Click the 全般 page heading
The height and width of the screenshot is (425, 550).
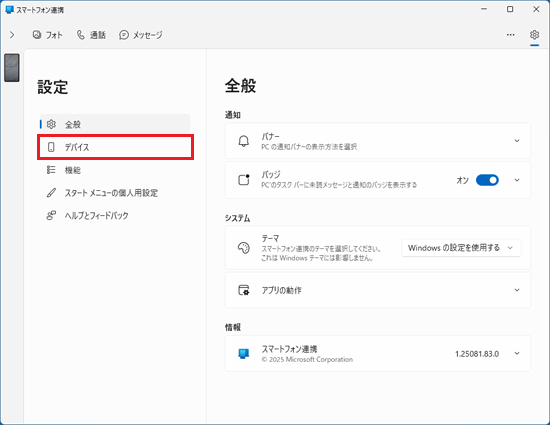coord(241,86)
